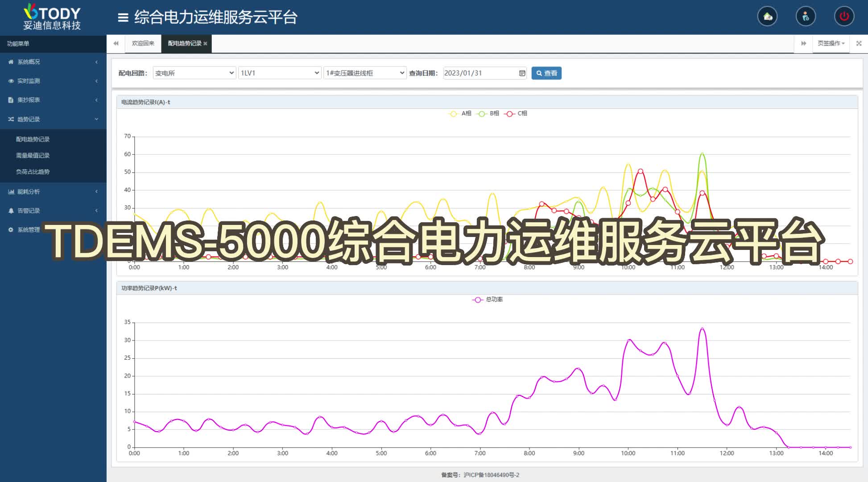Click the TODY logo
The height and width of the screenshot is (482, 868).
click(52, 17)
